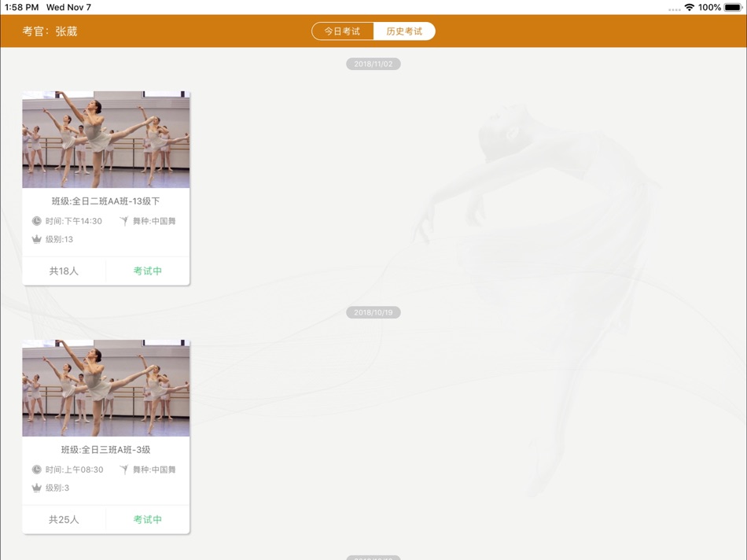
Task: Click the text 时间:上午08:30
Action: (x=75, y=470)
